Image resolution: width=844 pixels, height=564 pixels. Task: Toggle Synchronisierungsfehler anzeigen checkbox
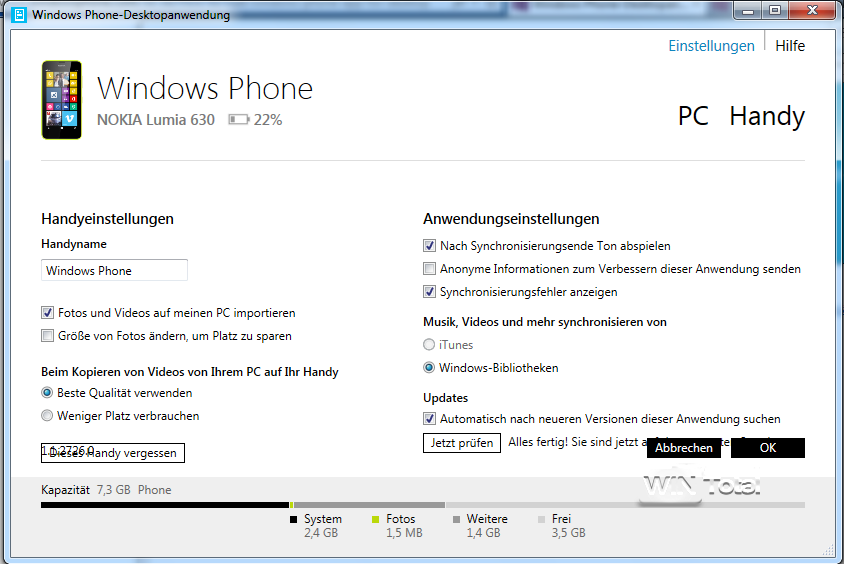coord(429,292)
